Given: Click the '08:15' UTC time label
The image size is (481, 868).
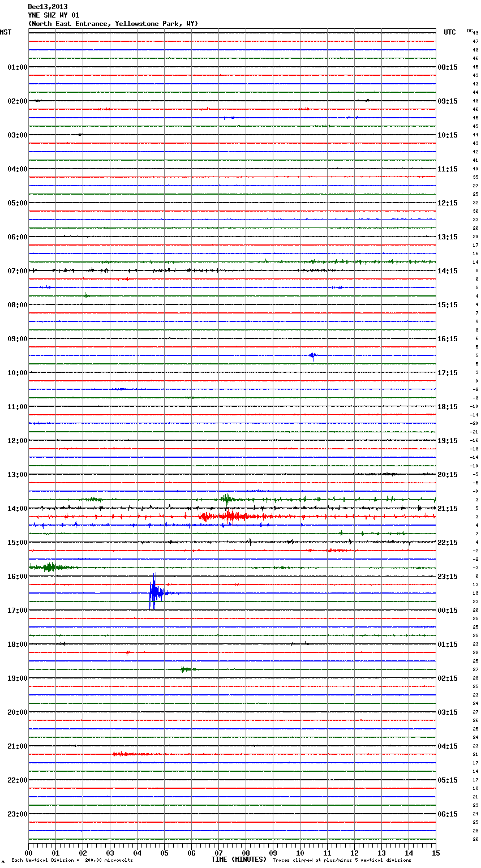Looking at the screenshot, I should point(448,67).
